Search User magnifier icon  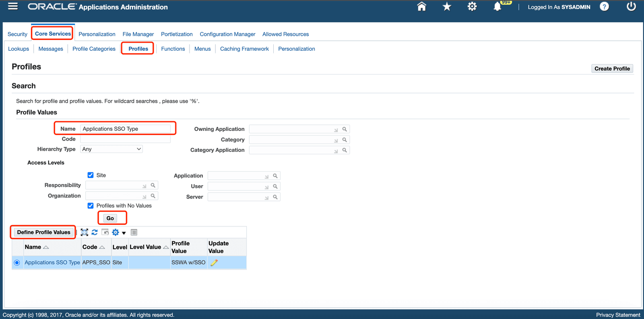coord(275,186)
